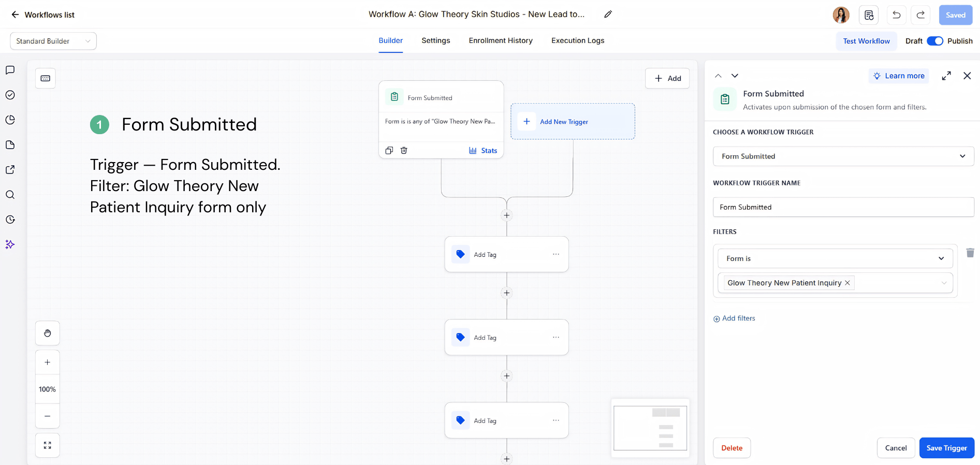The image size is (980, 465).
Task: Click the Test Workflow button
Action: [x=867, y=41]
